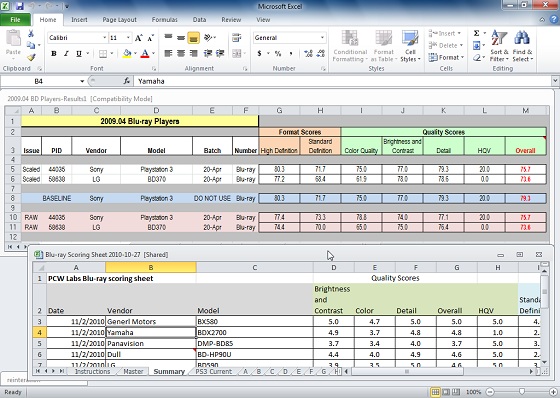This screenshot has height=398, width=560.
Task: Open Format as Table gallery
Action: 384,46
